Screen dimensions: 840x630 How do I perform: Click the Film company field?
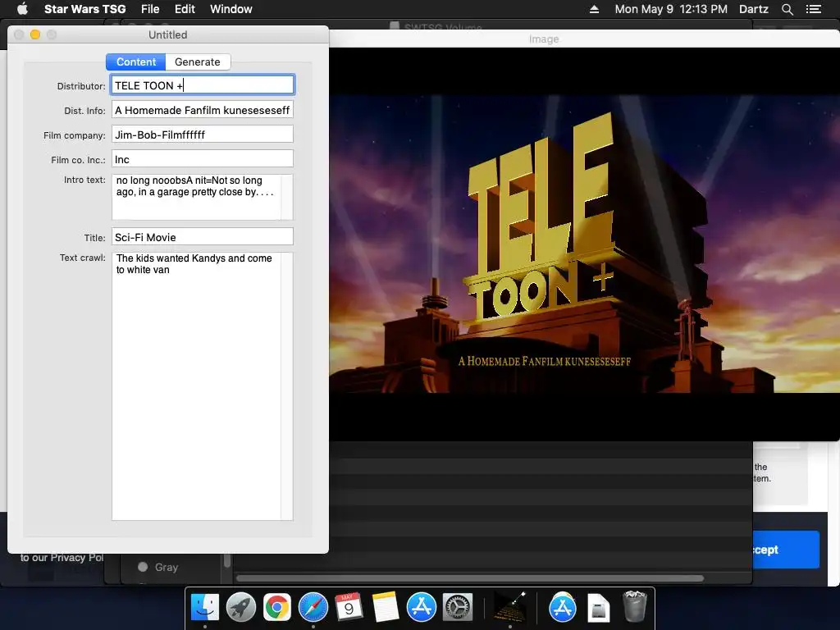pyautogui.click(x=203, y=135)
